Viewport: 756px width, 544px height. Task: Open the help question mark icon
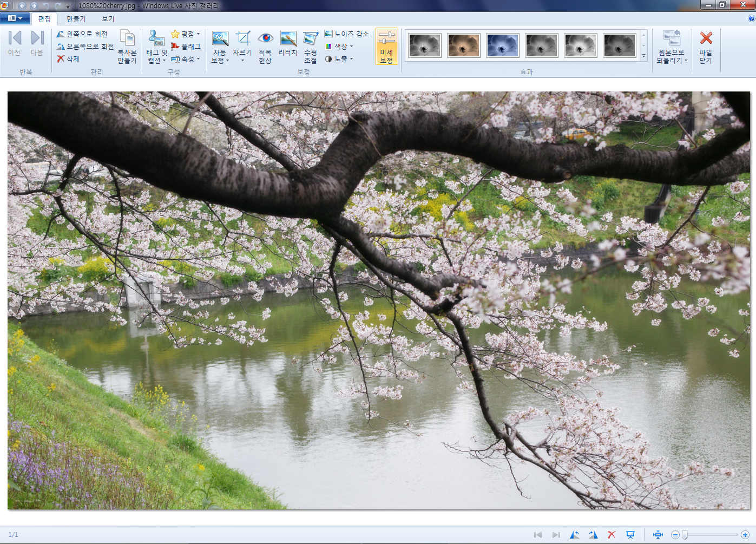tap(751, 18)
